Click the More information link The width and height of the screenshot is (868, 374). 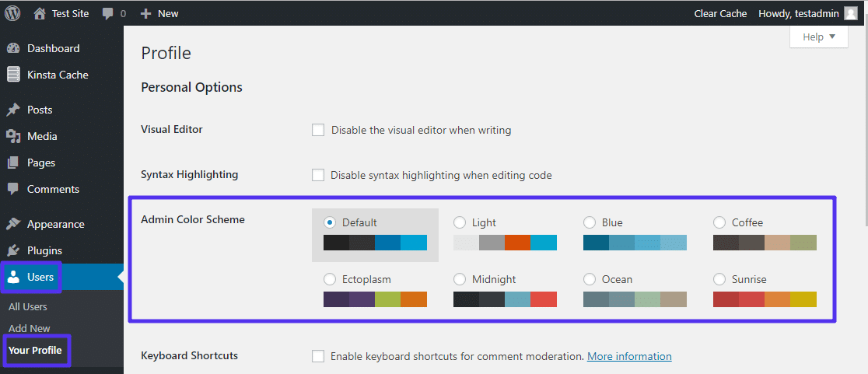click(x=629, y=356)
